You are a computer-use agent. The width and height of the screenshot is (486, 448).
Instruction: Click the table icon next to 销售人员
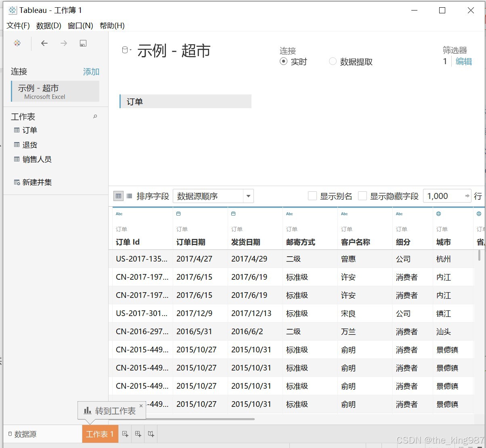click(x=17, y=159)
